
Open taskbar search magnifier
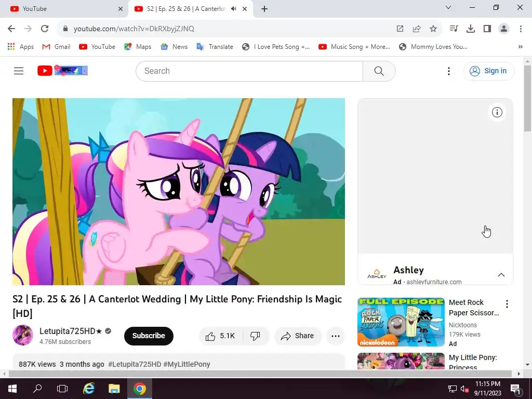pyautogui.click(x=37, y=389)
